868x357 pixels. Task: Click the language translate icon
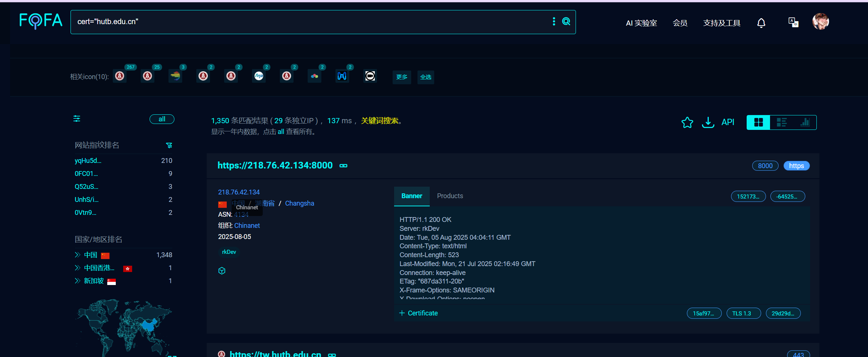coord(793,22)
